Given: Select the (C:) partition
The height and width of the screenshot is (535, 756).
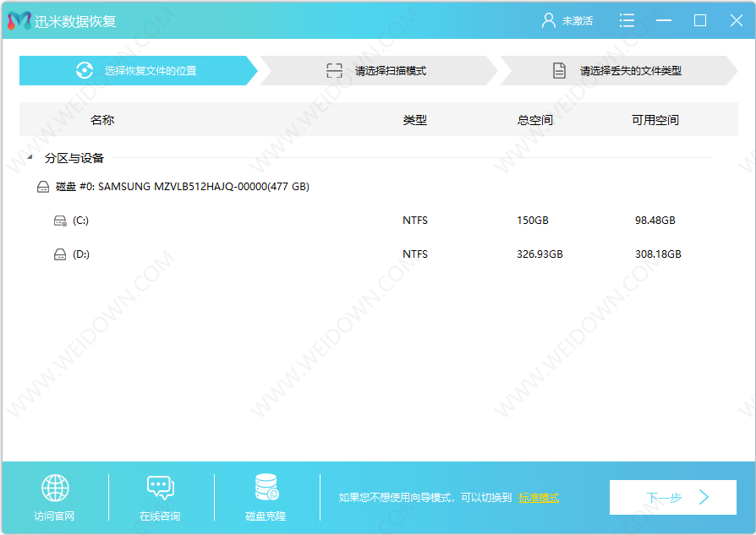Looking at the screenshot, I should click(x=80, y=221).
